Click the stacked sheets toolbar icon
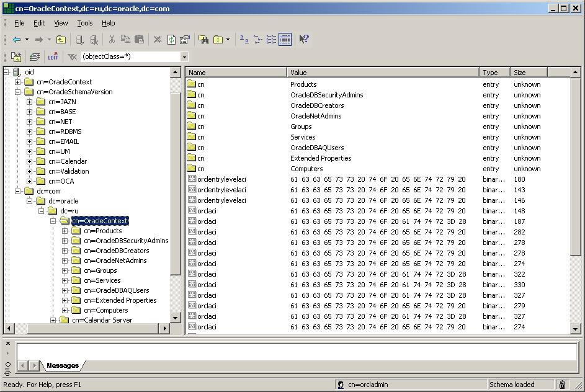Screen dimensions: 585x392 [35, 56]
